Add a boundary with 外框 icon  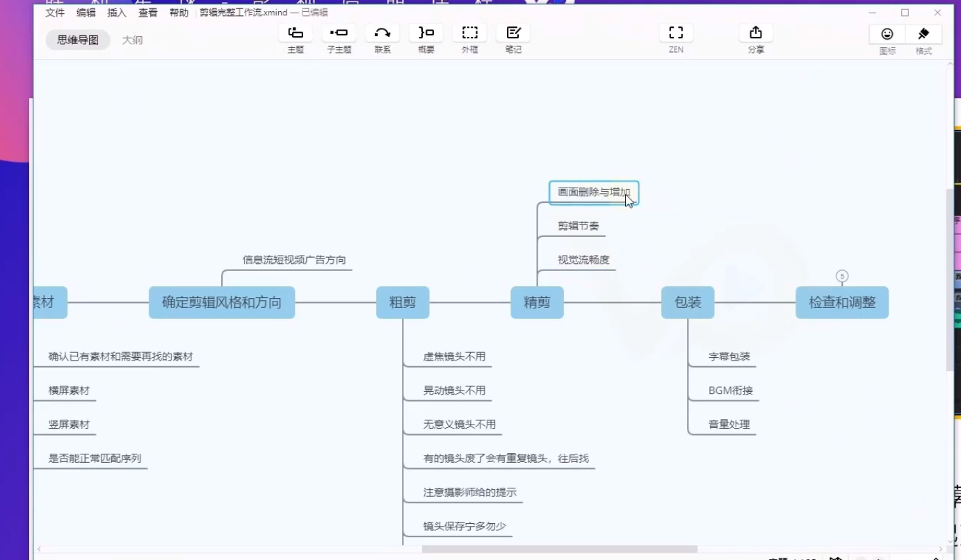coord(470,33)
